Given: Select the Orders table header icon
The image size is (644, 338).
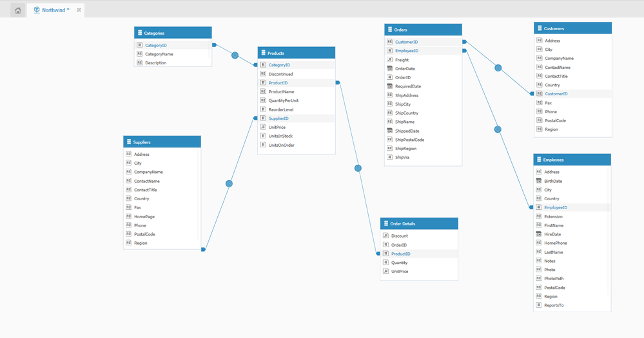Looking at the screenshot, I should pyautogui.click(x=390, y=30).
